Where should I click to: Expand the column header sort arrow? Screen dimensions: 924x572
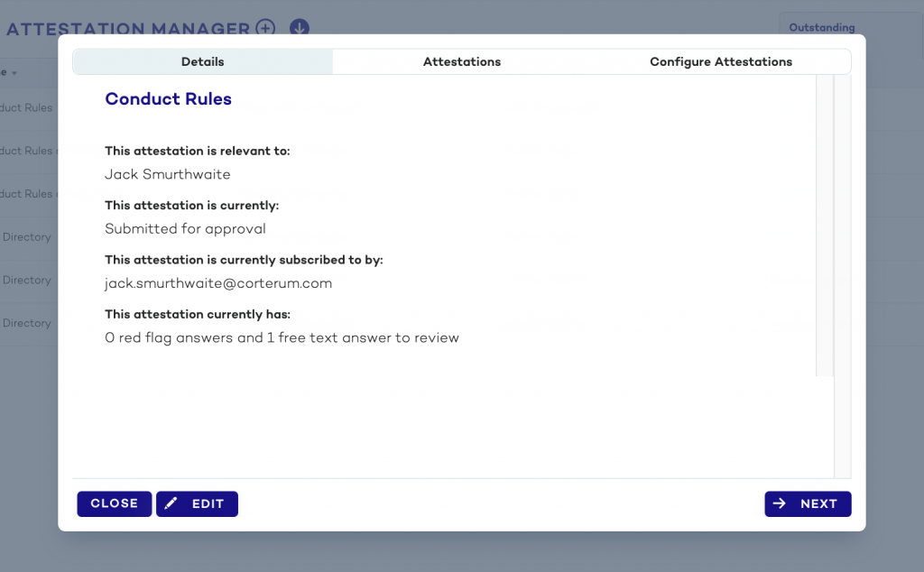pyautogui.click(x=14, y=73)
